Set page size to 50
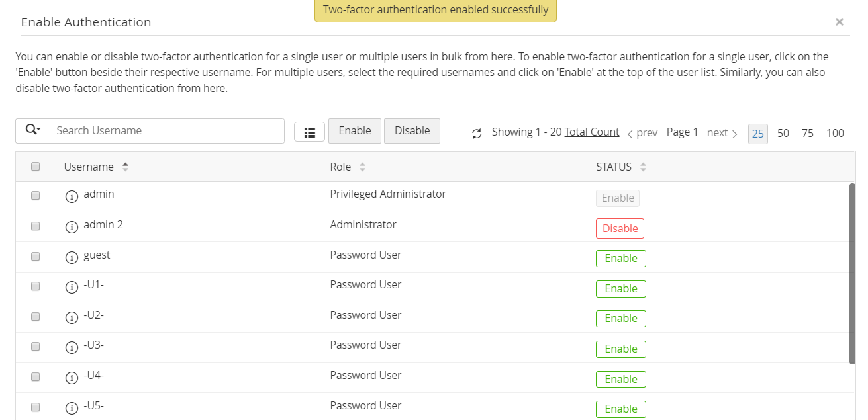This screenshot has height=420, width=868. [x=783, y=133]
